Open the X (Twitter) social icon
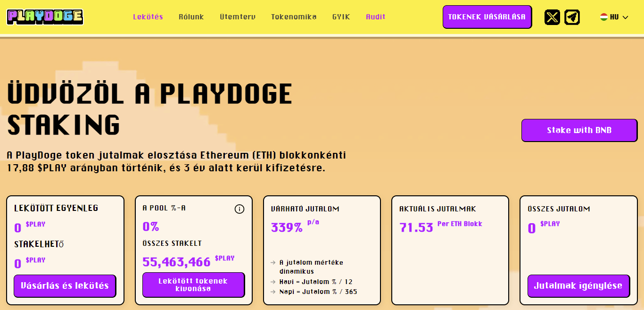This screenshot has height=310, width=644. (552, 17)
